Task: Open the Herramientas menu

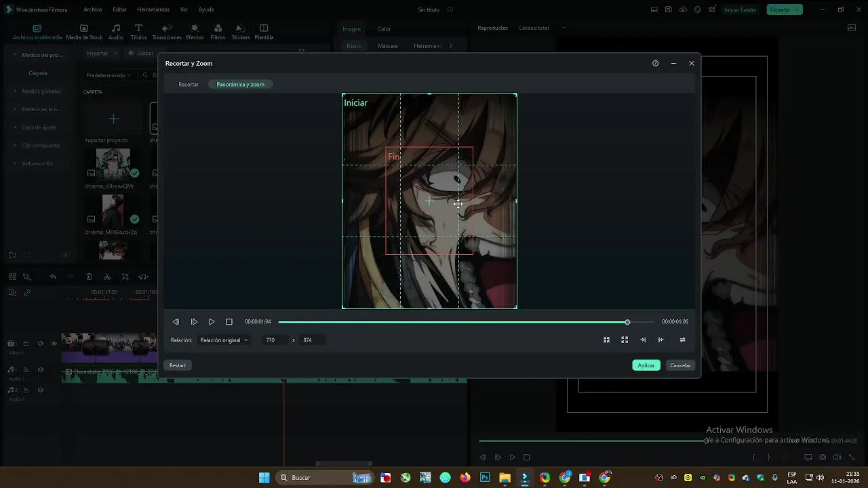Action: coord(153,9)
